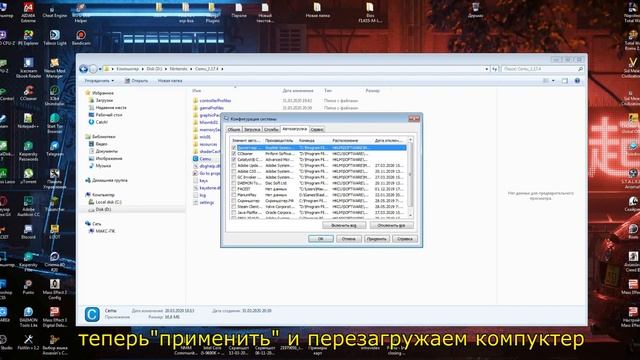
Task: Launch the Bandicam desktop shortcut
Action: tap(81, 38)
